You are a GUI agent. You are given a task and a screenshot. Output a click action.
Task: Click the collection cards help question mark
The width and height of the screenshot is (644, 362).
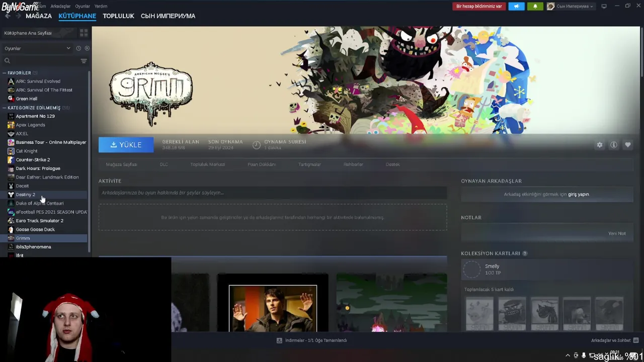pyautogui.click(x=525, y=253)
